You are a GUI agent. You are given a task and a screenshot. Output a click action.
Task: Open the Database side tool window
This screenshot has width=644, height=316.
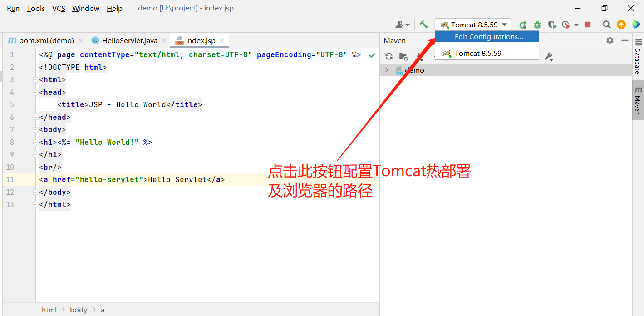point(638,56)
